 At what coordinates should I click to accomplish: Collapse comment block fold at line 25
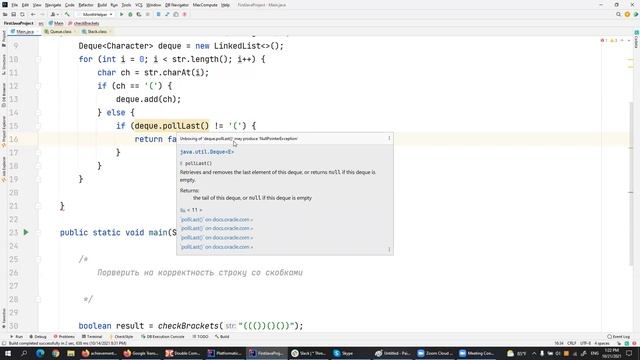tap(38, 259)
